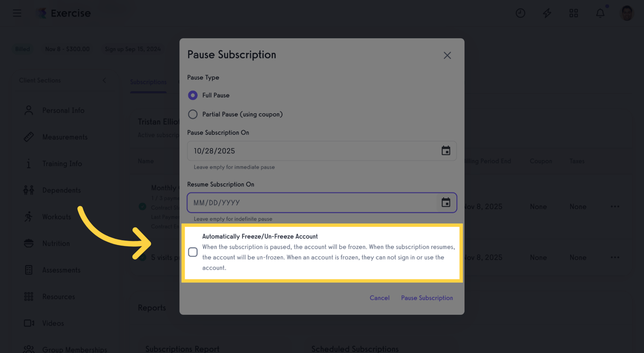This screenshot has width=644, height=353.
Task: Open the Resume Subscription On calendar picker
Action: pyautogui.click(x=446, y=202)
